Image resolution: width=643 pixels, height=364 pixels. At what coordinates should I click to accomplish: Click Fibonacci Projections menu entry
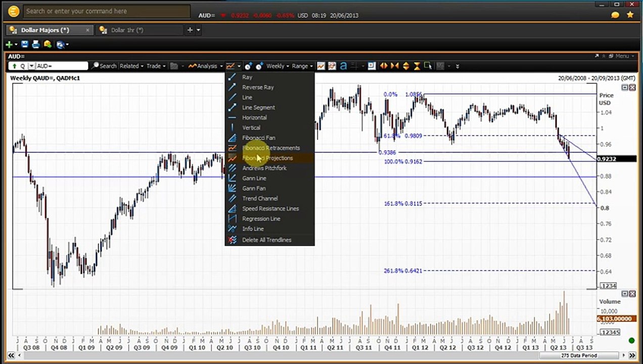269,158
